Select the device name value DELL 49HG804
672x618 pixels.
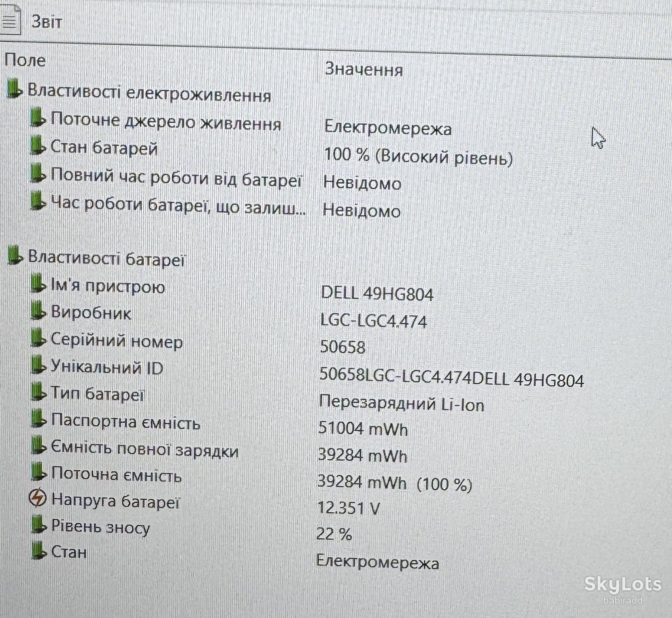377,293
